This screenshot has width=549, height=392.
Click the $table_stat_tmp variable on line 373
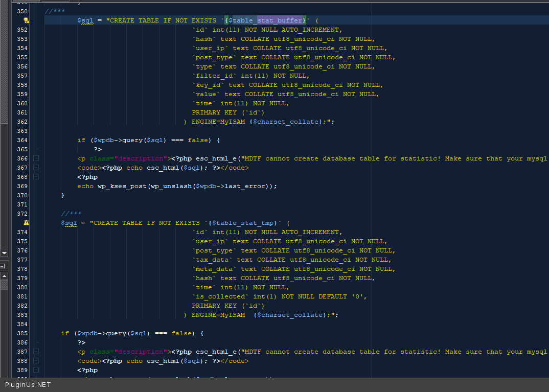coord(245,223)
